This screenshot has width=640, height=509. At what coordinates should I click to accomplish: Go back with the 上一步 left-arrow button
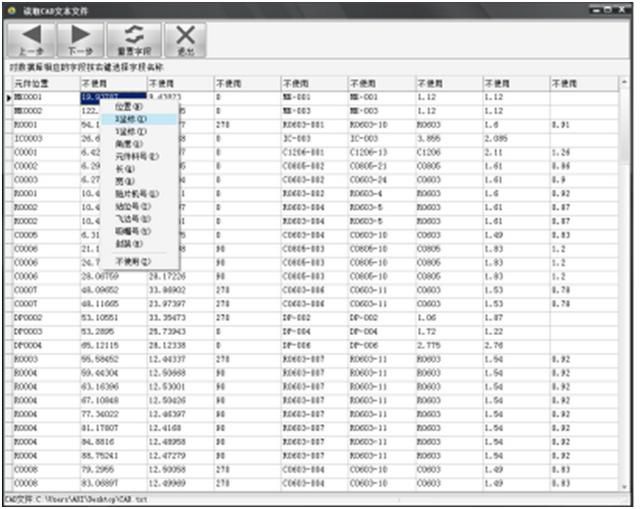31,40
